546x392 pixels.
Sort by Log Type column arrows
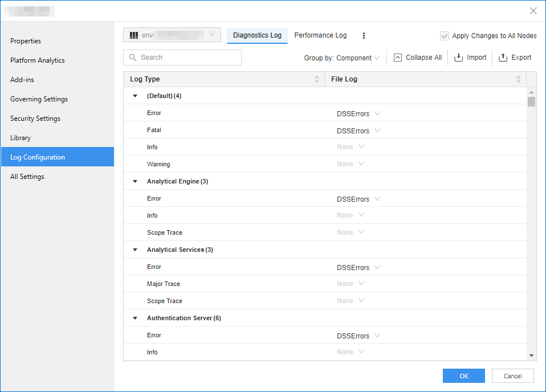(317, 79)
